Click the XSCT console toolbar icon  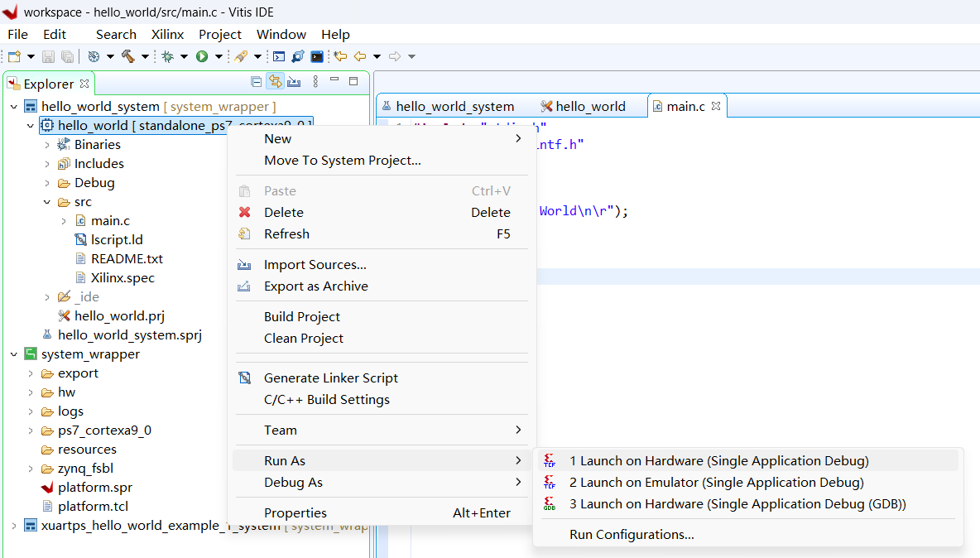(x=279, y=57)
